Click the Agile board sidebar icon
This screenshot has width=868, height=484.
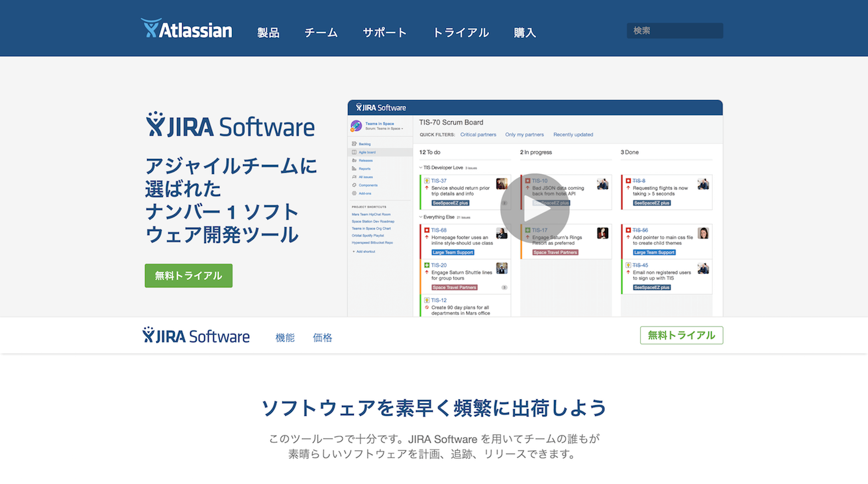click(354, 152)
